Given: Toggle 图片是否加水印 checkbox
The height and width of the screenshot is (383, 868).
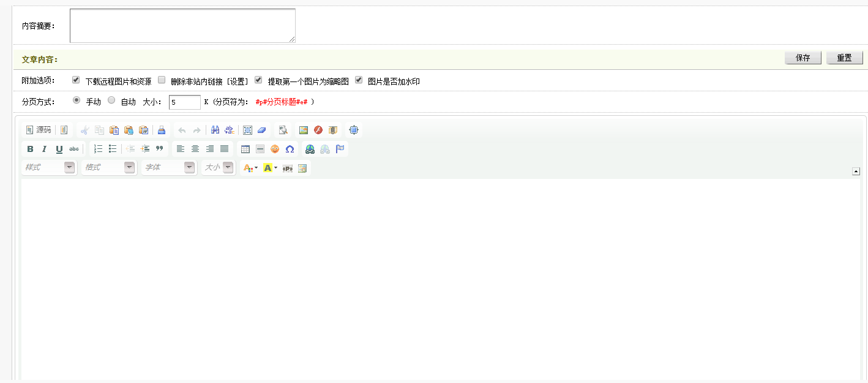Looking at the screenshot, I should [359, 80].
